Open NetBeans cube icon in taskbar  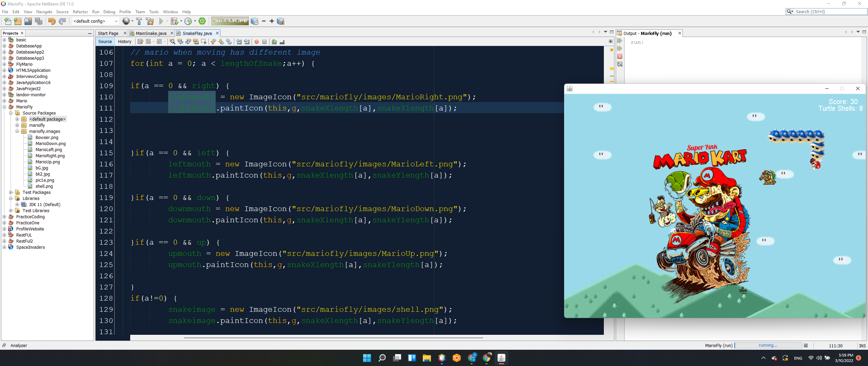tap(441, 358)
